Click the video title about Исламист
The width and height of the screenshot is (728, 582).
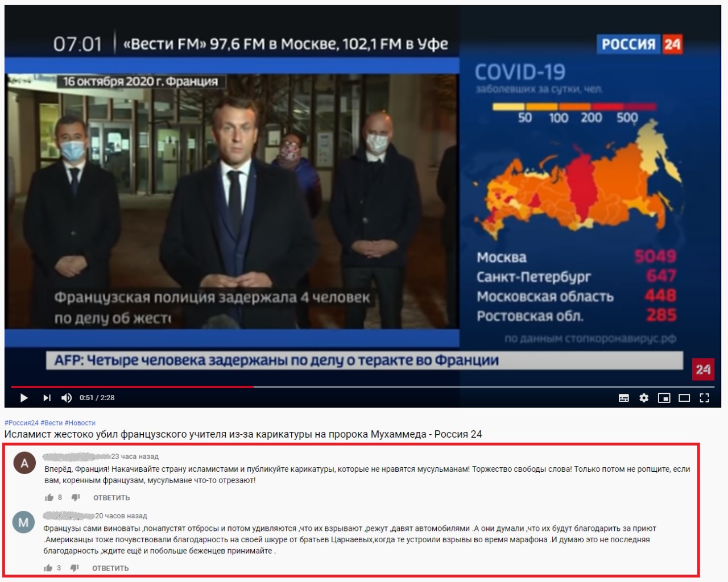[x=243, y=434]
